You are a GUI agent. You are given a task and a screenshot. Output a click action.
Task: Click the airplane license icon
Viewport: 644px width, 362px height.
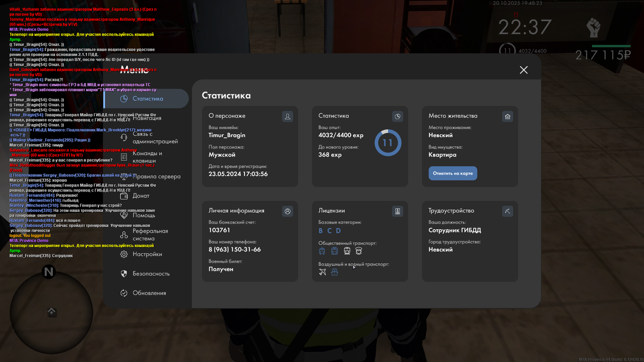click(323, 272)
